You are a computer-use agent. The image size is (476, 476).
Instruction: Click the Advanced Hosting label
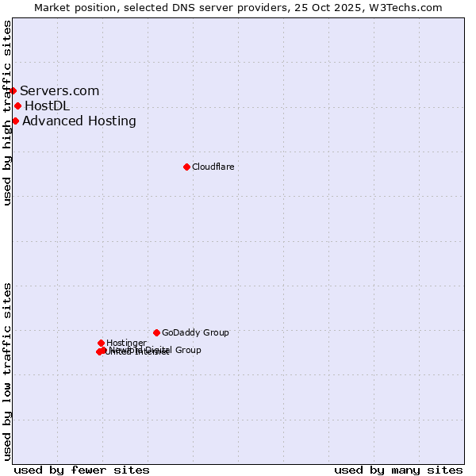click(79, 121)
